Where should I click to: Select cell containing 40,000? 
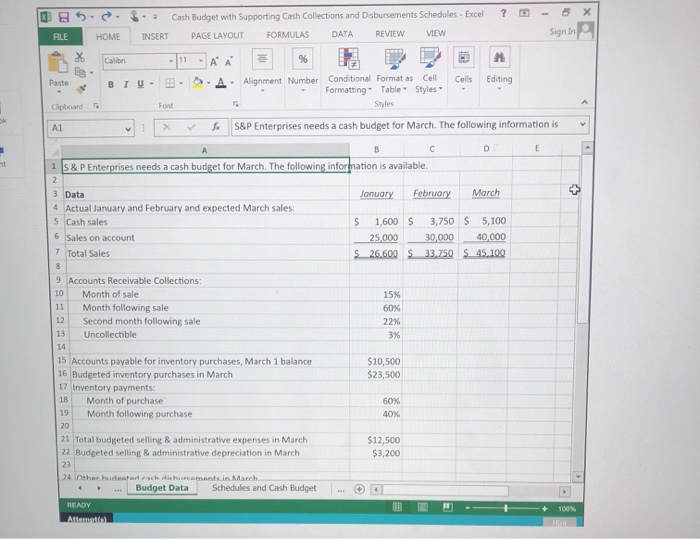click(x=484, y=237)
